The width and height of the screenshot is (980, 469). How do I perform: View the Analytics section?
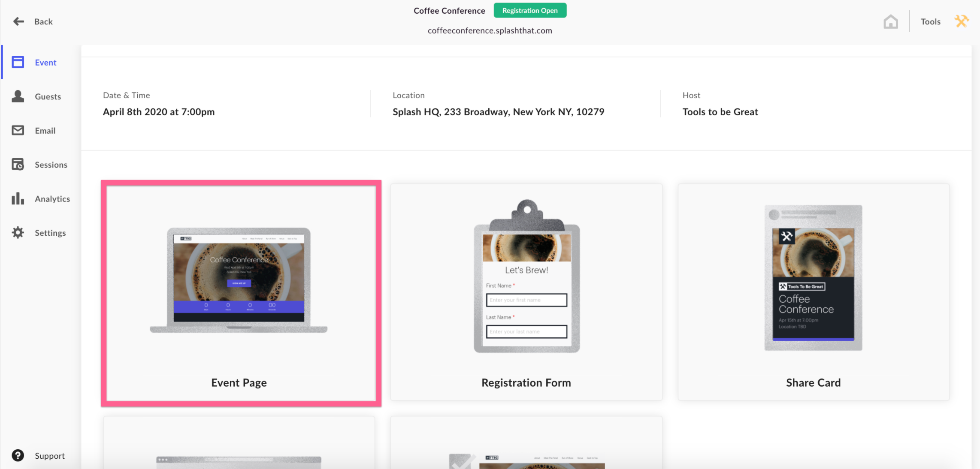coord(41,198)
